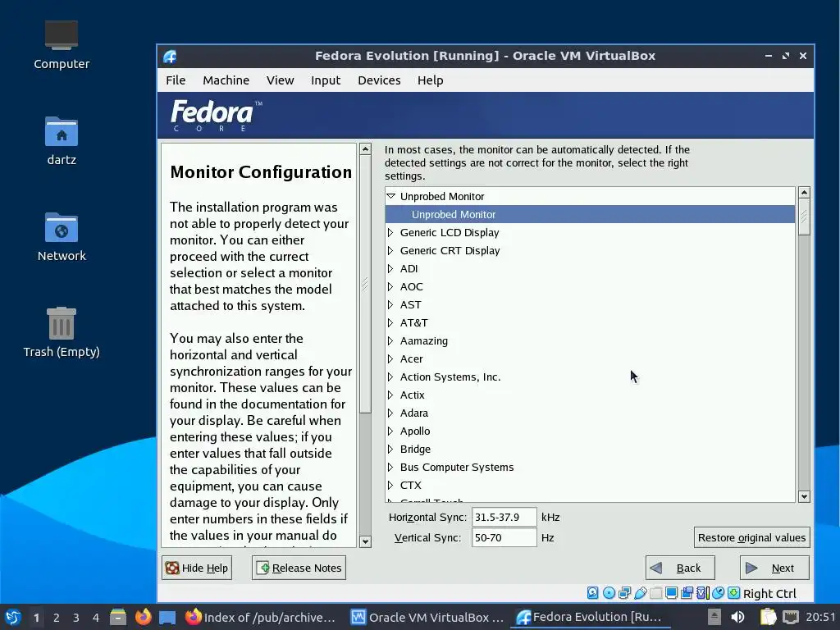Expand the AOC monitor group
The height and width of the screenshot is (630, 840).
pyautogui.click(x=390, y=286)
